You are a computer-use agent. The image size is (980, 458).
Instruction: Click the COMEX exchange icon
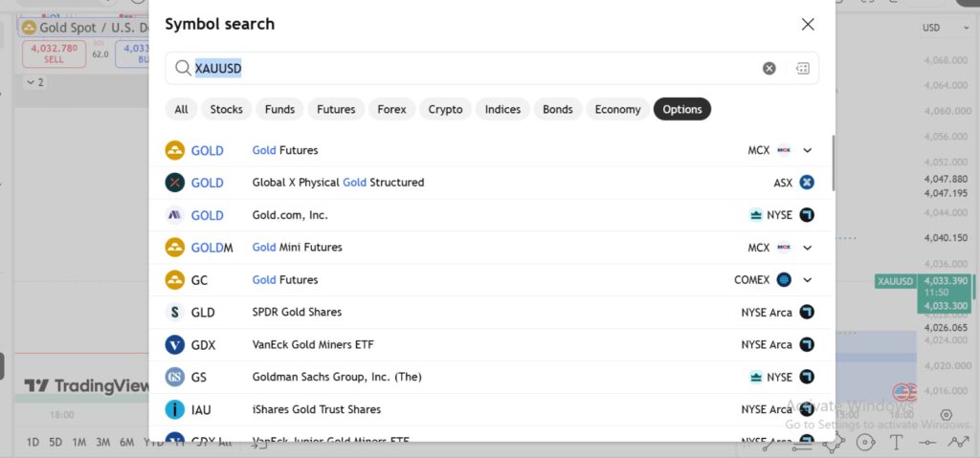(784, 280)
